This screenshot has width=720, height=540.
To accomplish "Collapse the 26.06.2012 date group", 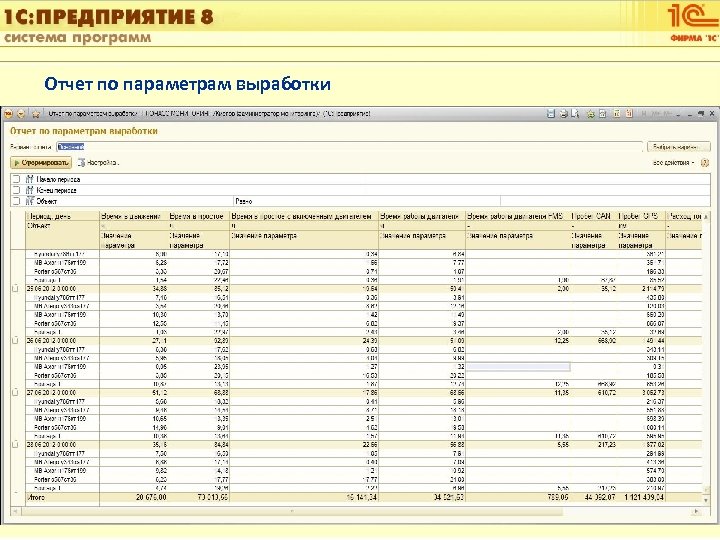I will click(x=15, y=341).
